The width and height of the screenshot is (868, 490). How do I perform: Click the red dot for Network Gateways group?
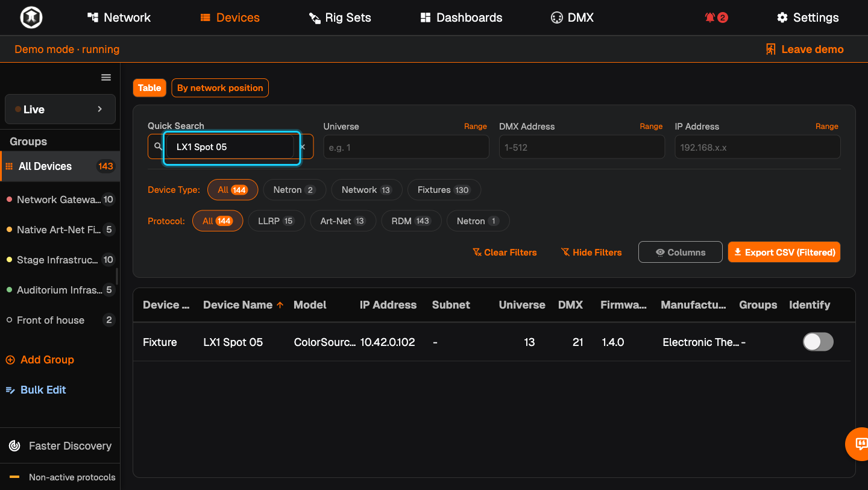pyautogui.click(x=9, y=199)
